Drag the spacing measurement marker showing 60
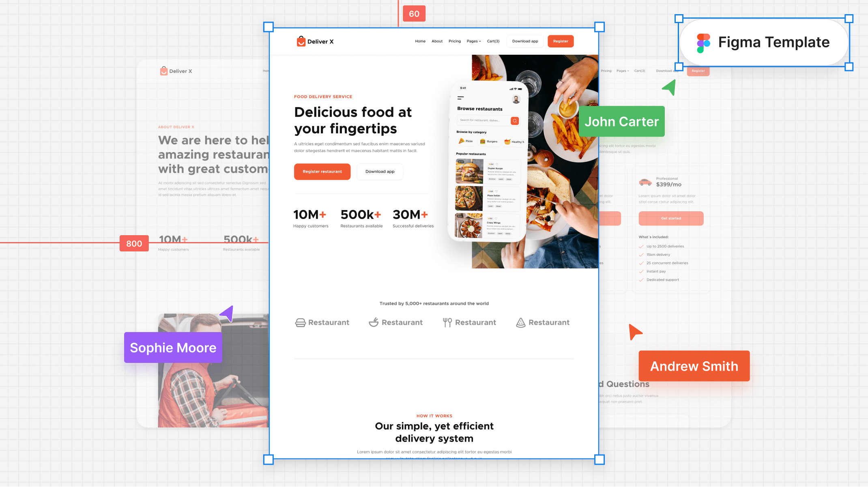868x487 pixels. point(414,13)
